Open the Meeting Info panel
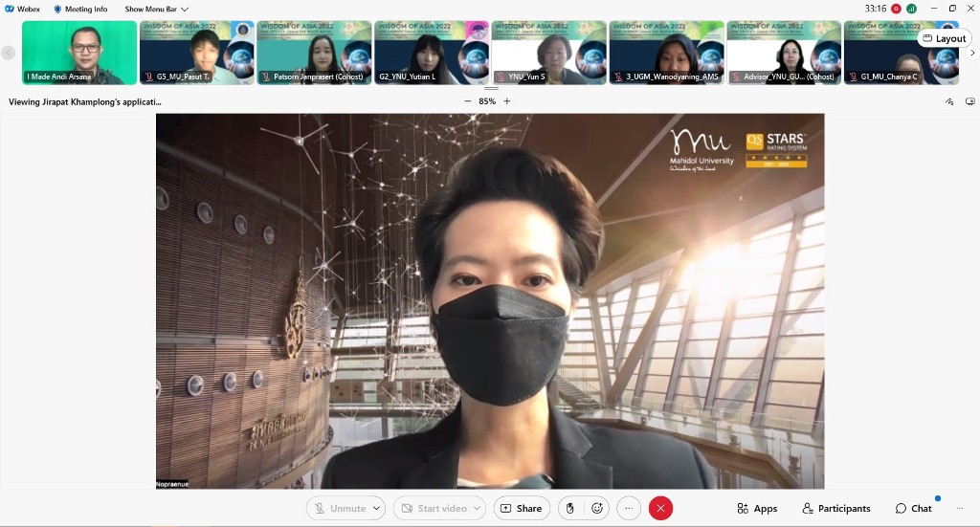980x527 pixels. pos(80,9)
